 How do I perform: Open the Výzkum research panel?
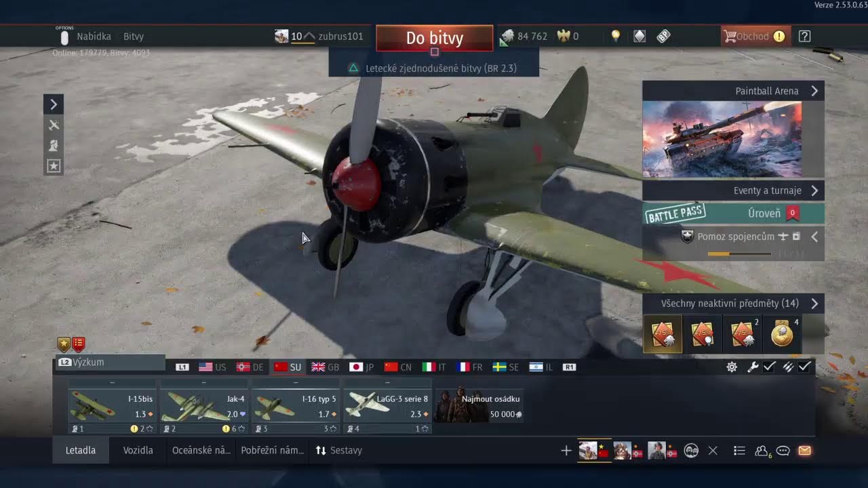coord(110,363)
